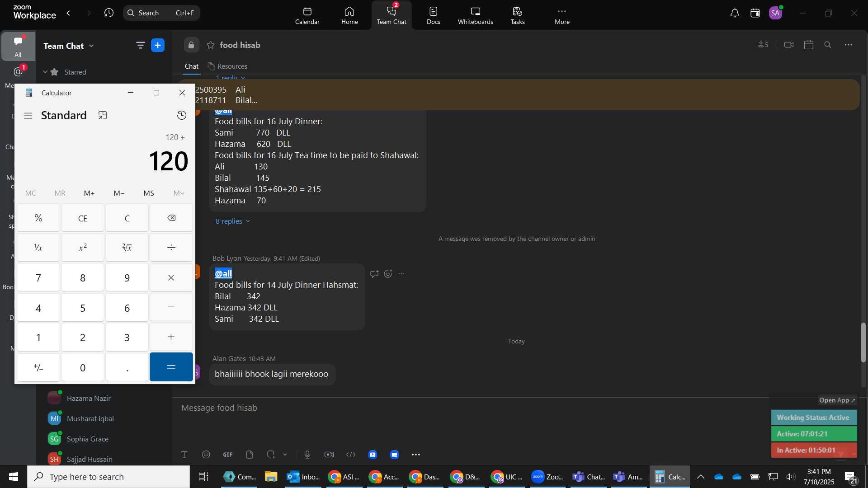Open the taskbar volume control
868x488 pixels.
click(790, 477)
